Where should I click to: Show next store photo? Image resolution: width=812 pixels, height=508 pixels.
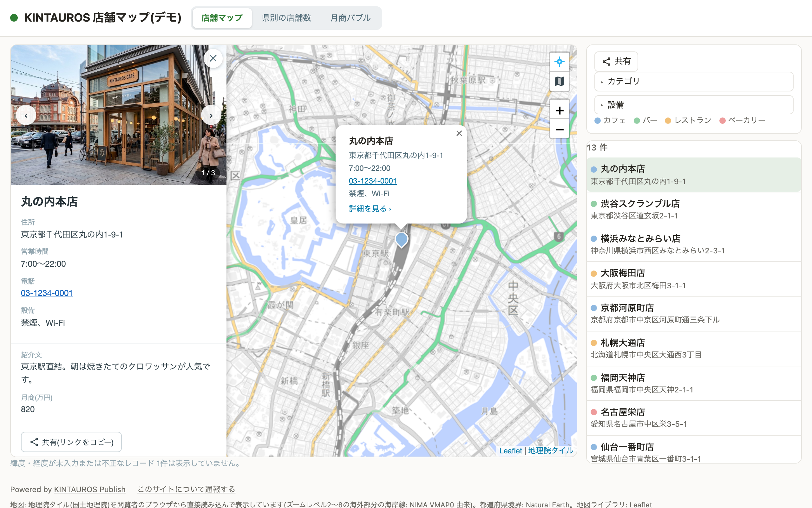[x=211, y=115]
